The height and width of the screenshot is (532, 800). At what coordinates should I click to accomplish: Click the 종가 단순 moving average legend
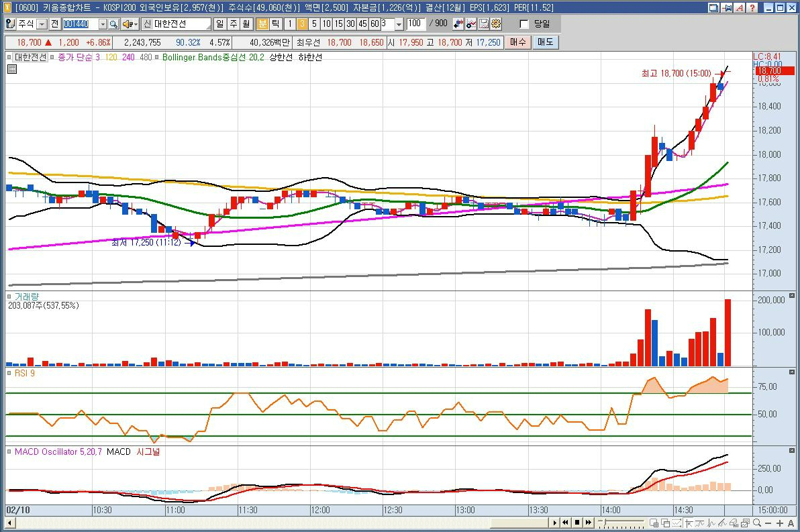coord(75,57)
